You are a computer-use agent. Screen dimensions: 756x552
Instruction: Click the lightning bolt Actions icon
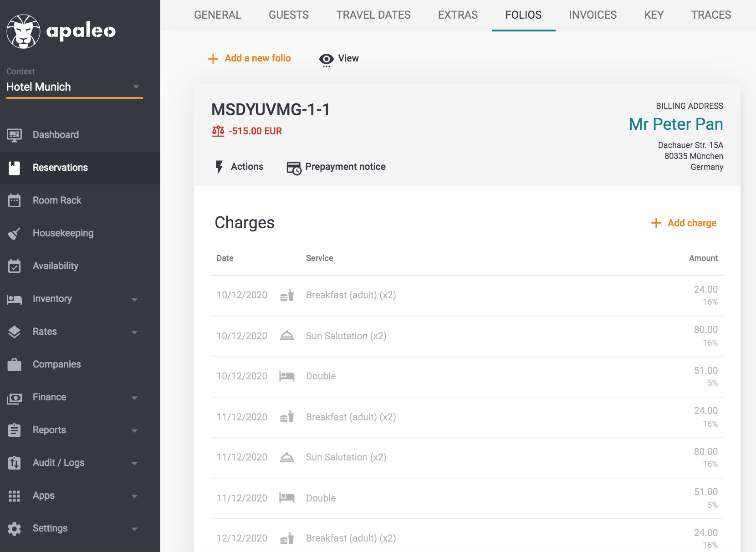[x=220, y=167]
